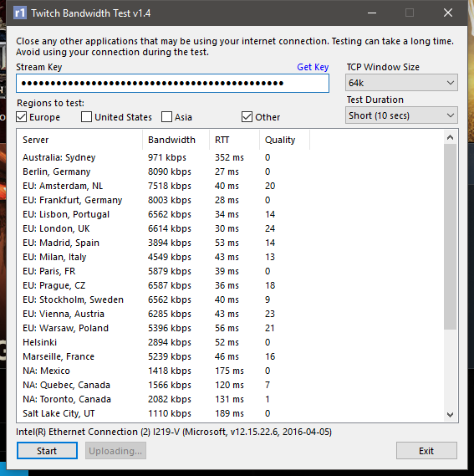The image size is (474, 476).
Task: Open the Test Duration dropdown
Action: tap(401, 115)
